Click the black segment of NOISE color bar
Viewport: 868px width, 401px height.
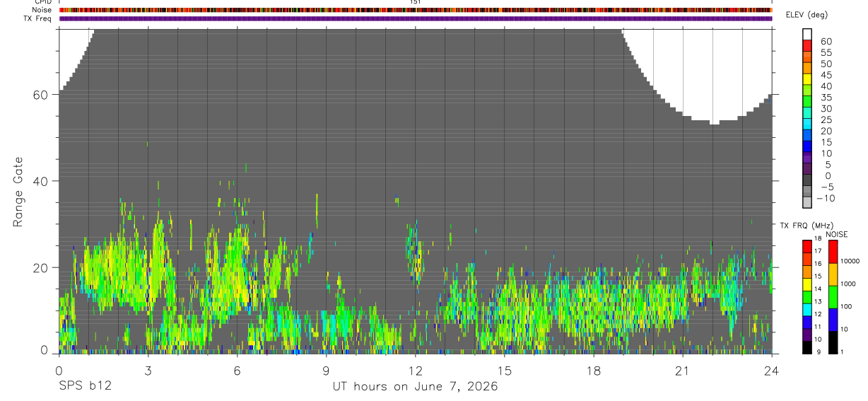(x=832, y=342)
